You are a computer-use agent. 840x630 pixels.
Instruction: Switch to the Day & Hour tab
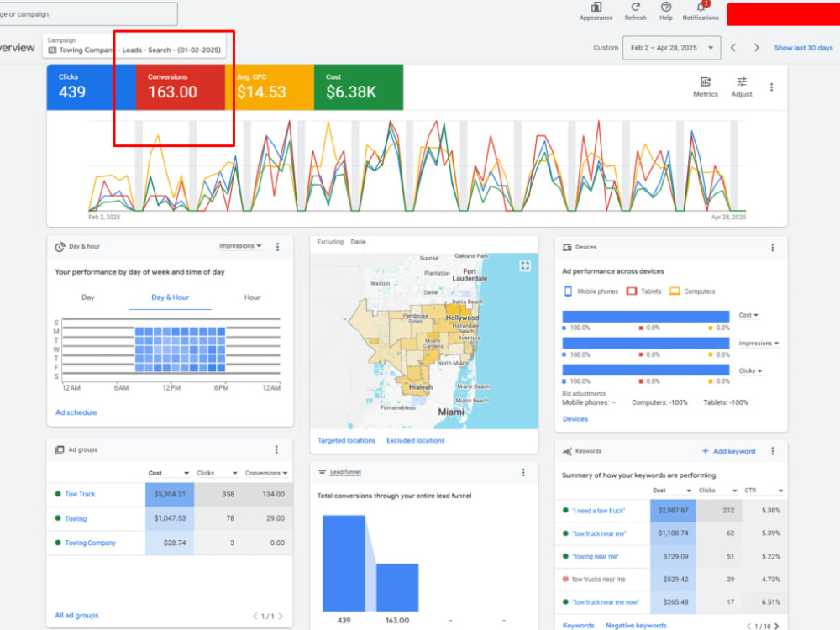tap(171, 297)
